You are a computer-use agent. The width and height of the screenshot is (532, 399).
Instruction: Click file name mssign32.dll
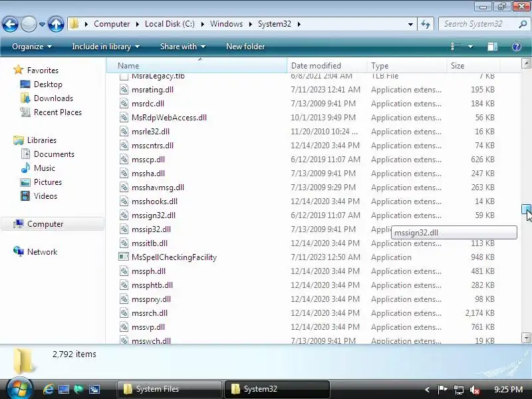point(154,215)
